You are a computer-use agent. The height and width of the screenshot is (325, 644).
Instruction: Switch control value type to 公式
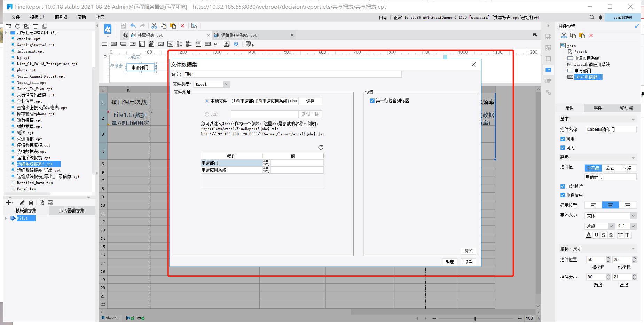tap(610, 168)
